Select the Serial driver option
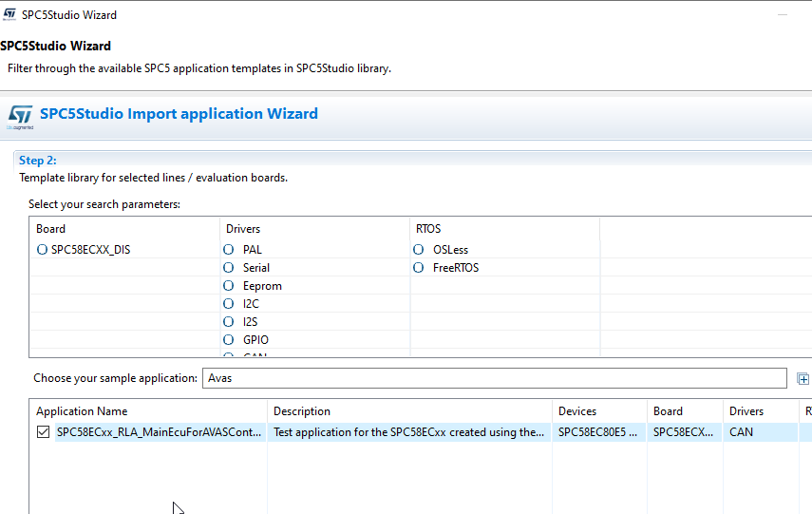The height and width of the screenshot is (514, 812). pyautogui.click(x=228, y=268)
